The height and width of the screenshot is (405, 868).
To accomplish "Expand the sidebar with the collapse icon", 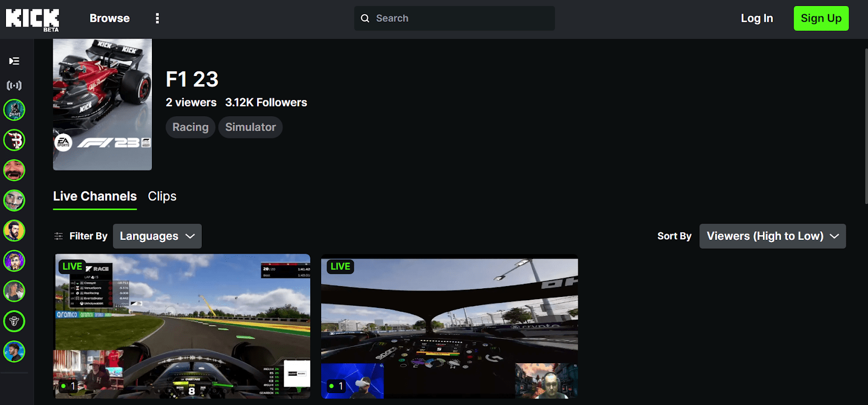I will 14,61.
